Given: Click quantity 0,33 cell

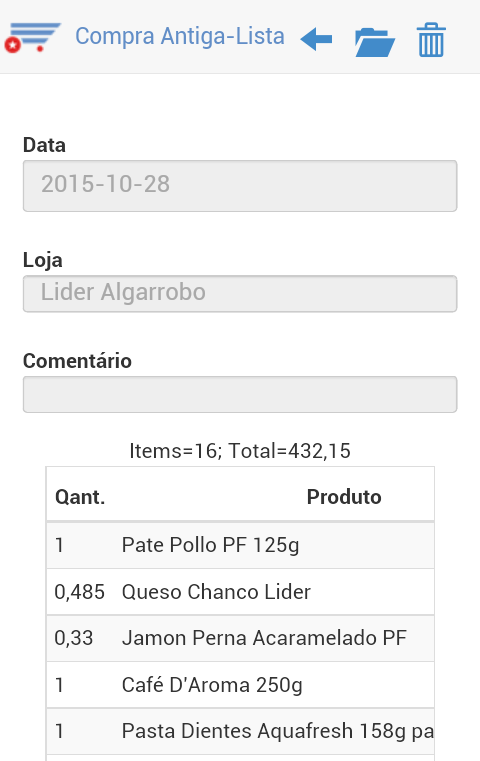Looking at the screenshot, I should pos(74,638).
